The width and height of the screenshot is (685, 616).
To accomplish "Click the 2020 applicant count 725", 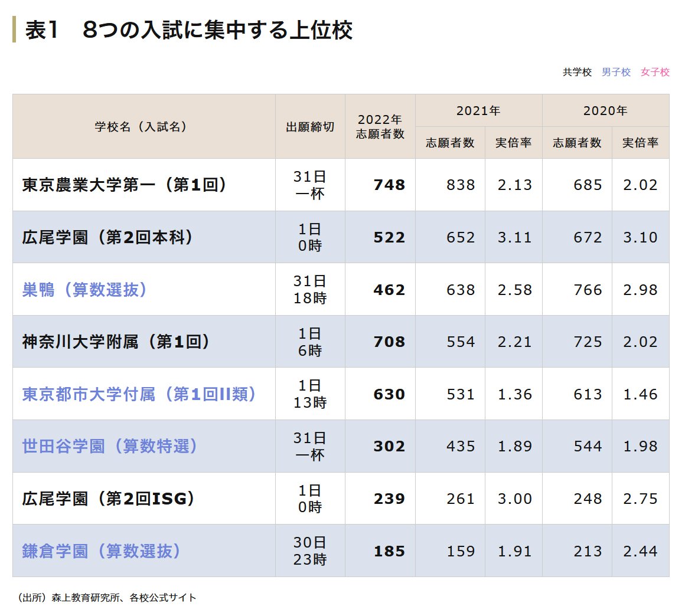I will pos(588,342).
